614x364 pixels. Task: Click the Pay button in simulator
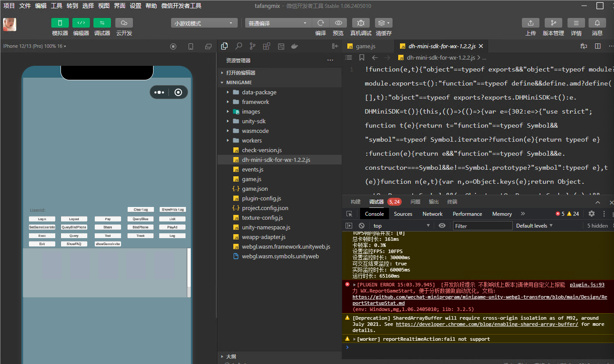108,219
